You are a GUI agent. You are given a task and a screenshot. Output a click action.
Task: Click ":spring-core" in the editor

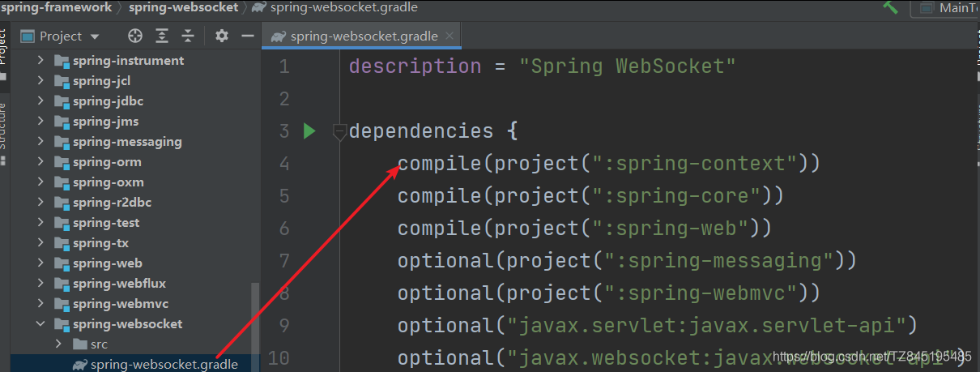(676, 196)
